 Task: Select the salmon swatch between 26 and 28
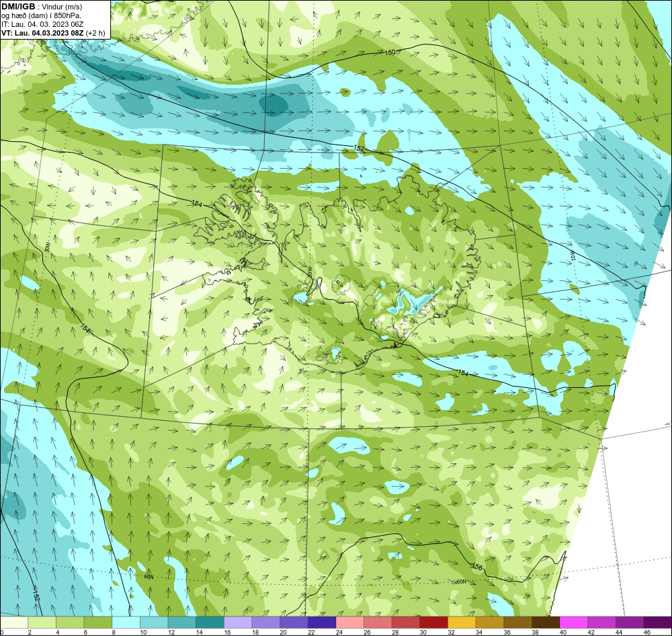378,623
